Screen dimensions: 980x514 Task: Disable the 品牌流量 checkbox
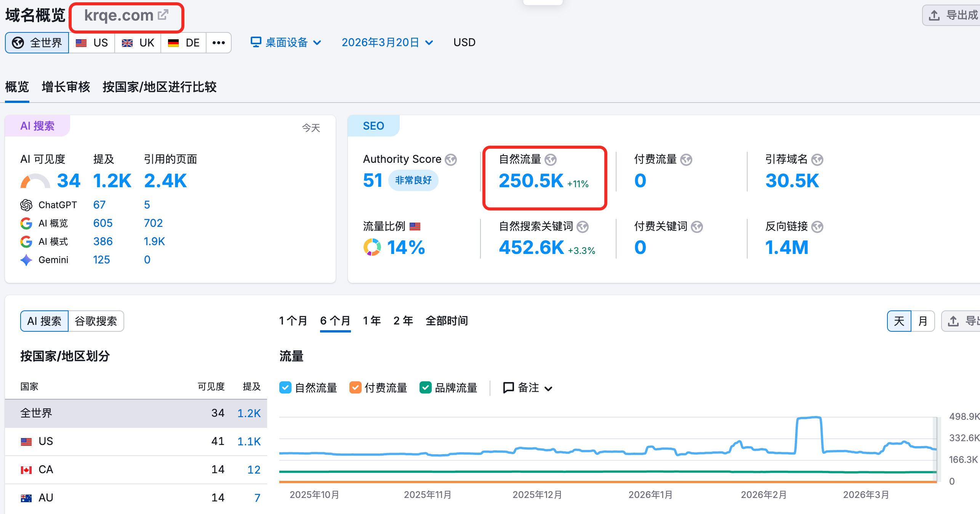pyautogui.click(x=425, y=388)
